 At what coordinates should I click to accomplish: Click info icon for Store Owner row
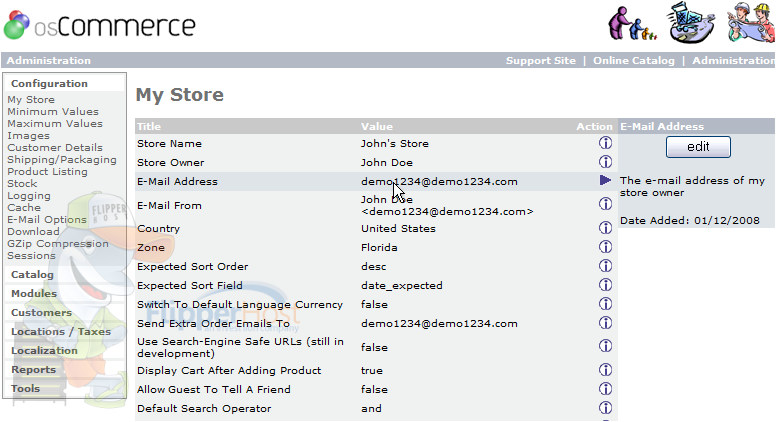point(605,162)
